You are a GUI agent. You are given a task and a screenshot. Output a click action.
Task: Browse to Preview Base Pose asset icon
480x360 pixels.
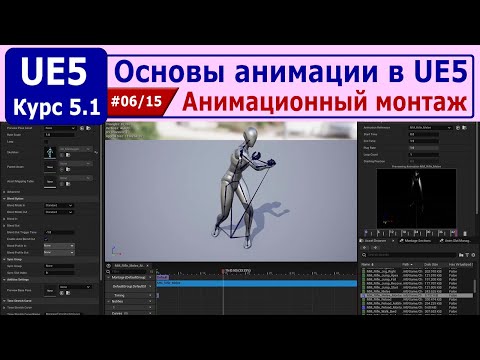[68, 293]
